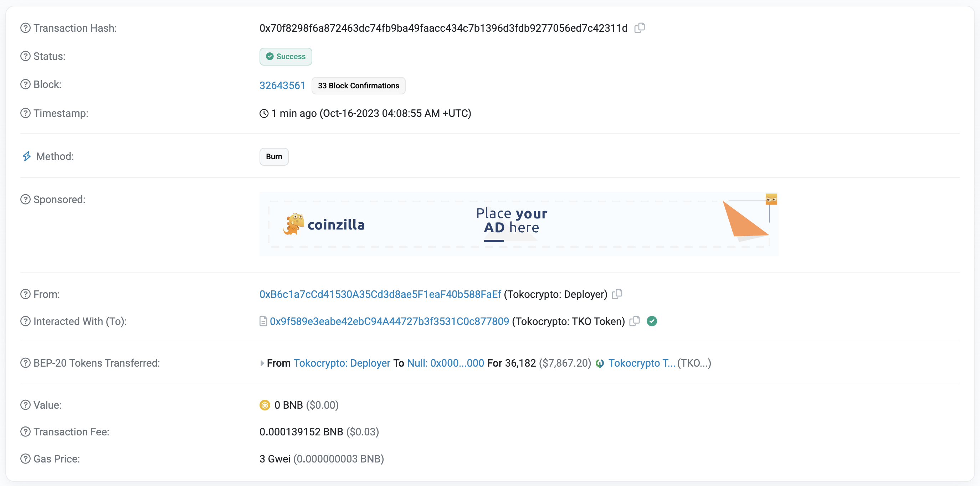
Task: Click the Transaction Fee help icon
Action: pyautogui.click(x=25, y=431)
